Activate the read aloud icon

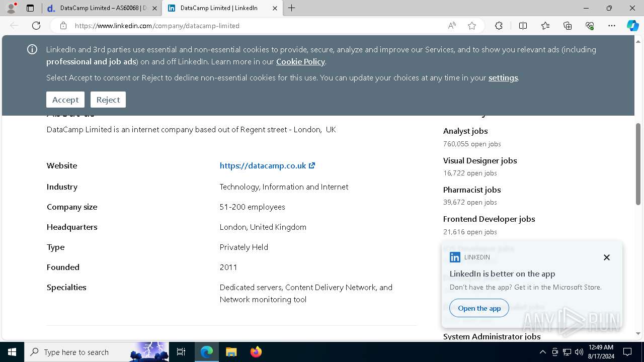click(452, 26)
